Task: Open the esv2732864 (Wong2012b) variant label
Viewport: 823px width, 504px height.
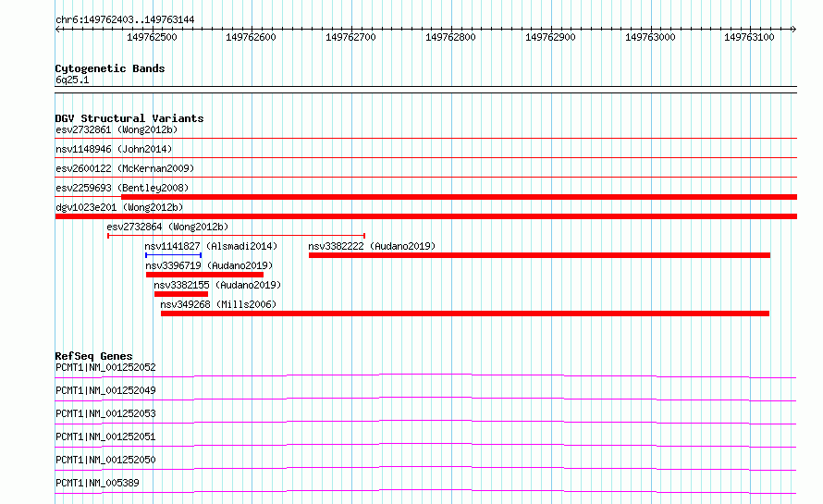Action: point(167,227)
